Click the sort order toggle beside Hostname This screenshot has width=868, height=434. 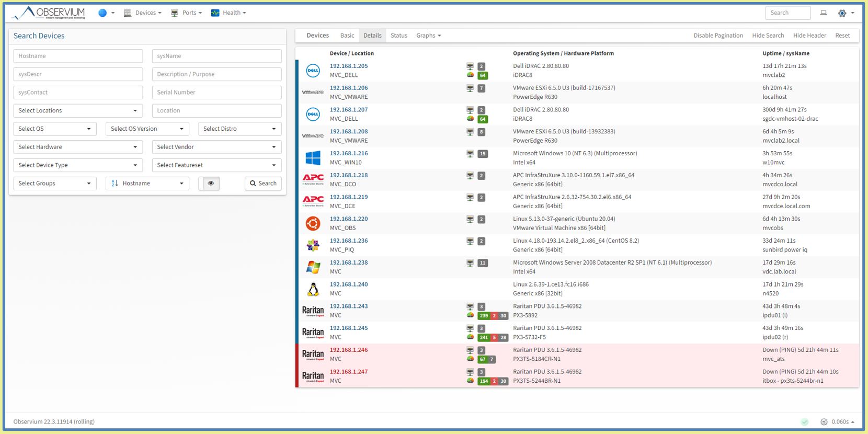click(x=115, y=184)
